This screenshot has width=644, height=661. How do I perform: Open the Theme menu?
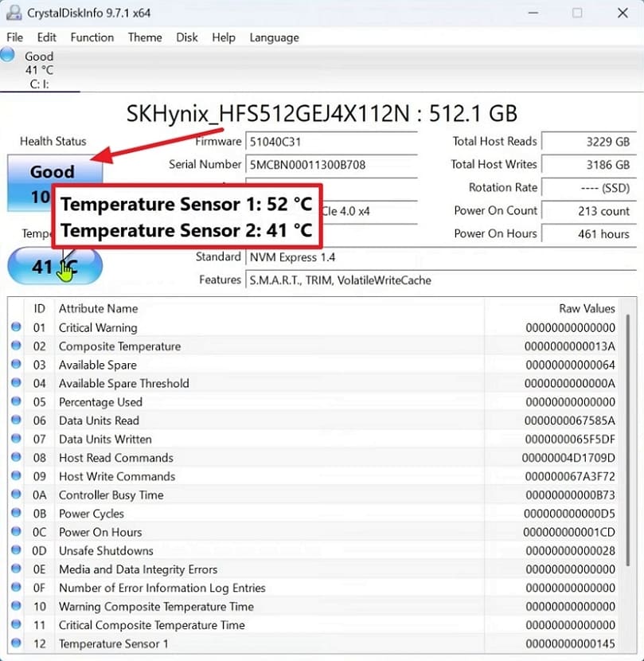tap(144, 37)
